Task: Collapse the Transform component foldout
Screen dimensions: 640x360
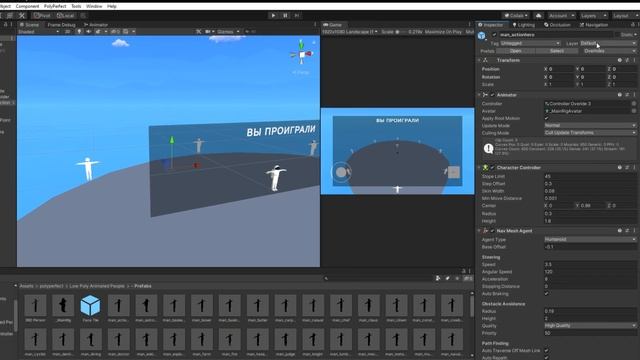Action: [x=479, y=60]
